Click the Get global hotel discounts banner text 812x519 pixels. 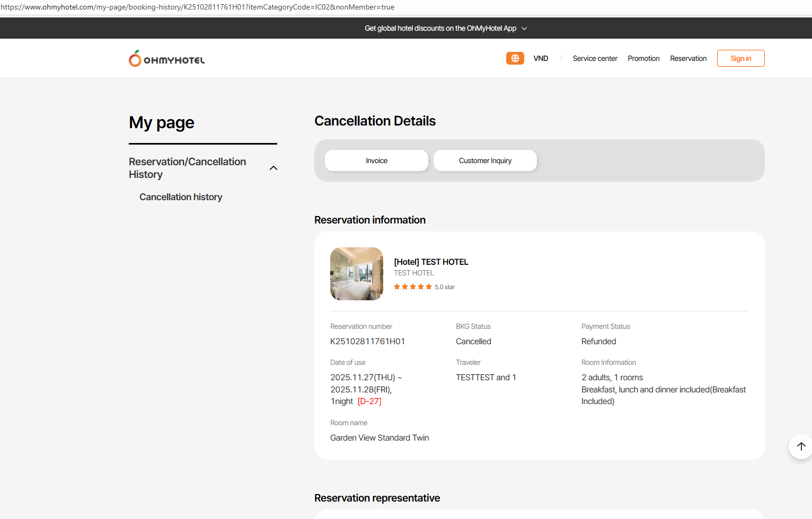pyautogui.click(x=440, y=29)
